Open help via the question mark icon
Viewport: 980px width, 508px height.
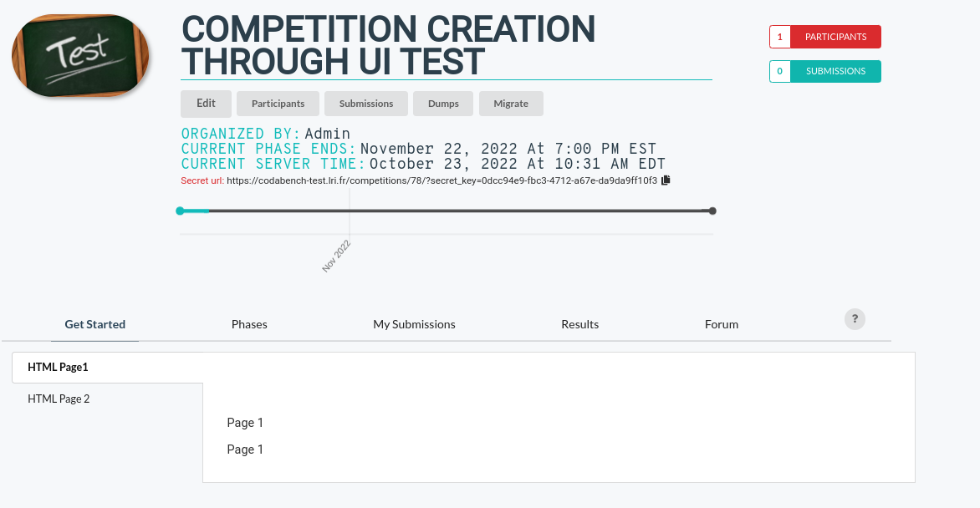point(854,319)
